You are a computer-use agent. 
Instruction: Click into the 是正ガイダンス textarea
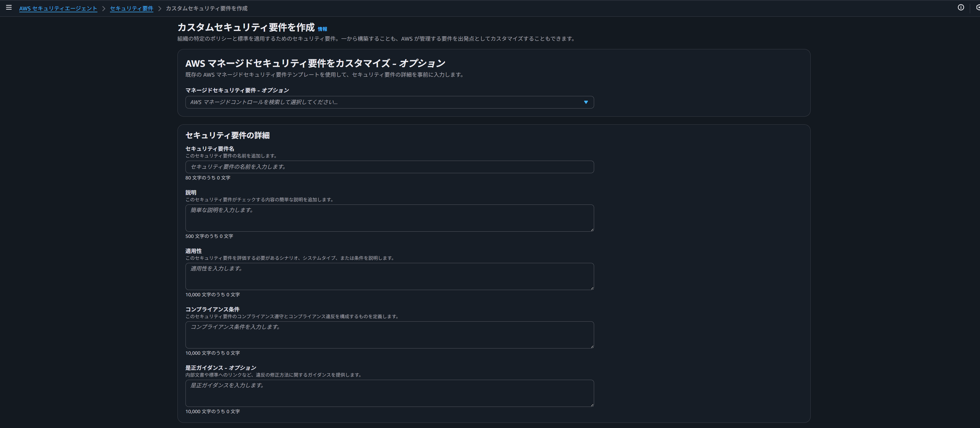[389, 393]
